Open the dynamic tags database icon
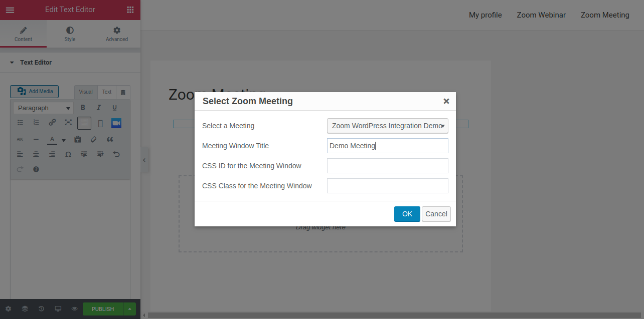 point(123,92)
